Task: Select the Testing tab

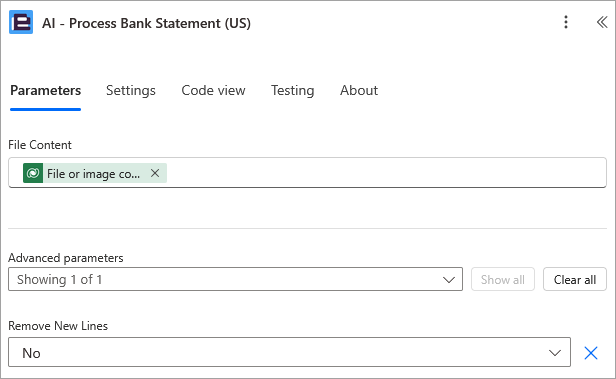Action: point(293,90)
